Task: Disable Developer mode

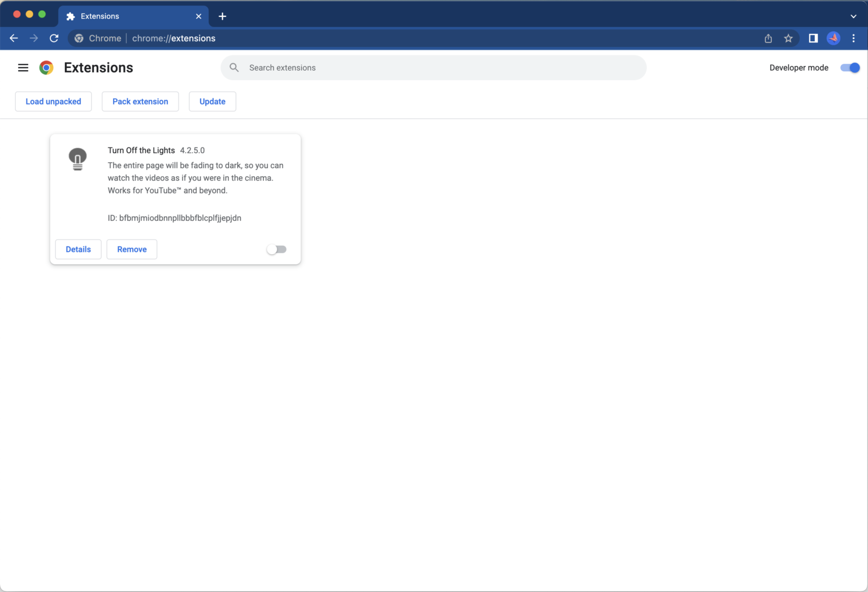Action: (x=849, y=67)
